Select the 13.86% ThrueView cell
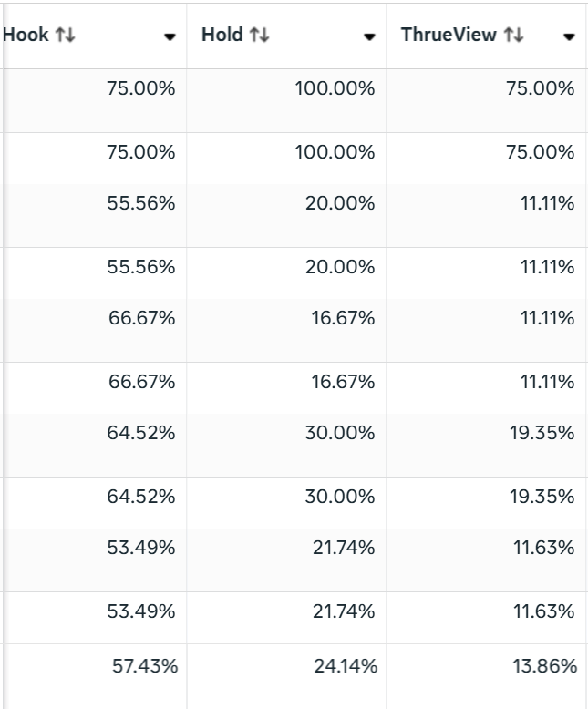588x709 pixels. [x=543, y=667]
